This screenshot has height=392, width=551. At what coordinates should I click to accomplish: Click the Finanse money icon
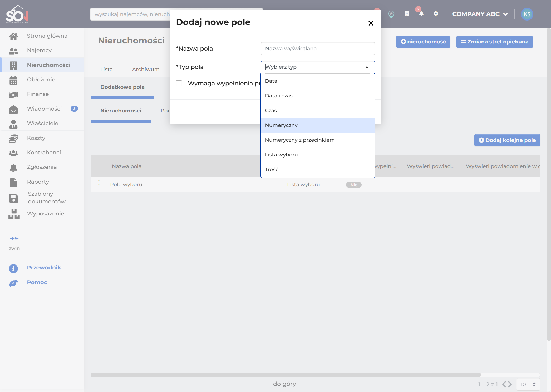point(13,95)
